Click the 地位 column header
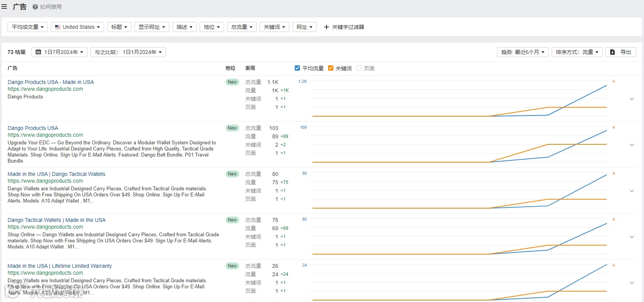The width and height of the screenshot is (644, 302). pyautogui.click(x=230, y=68)
